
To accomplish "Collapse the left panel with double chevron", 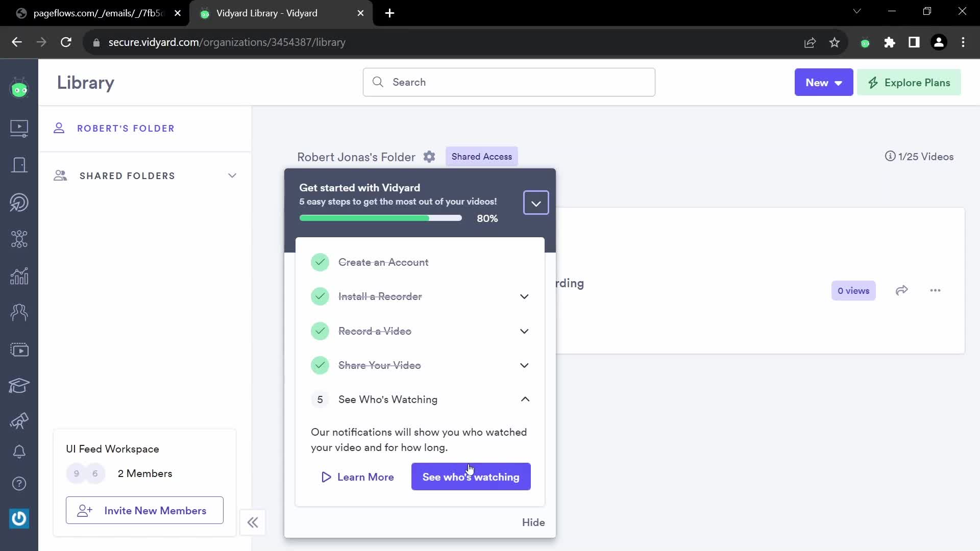I will pos(253,522).
